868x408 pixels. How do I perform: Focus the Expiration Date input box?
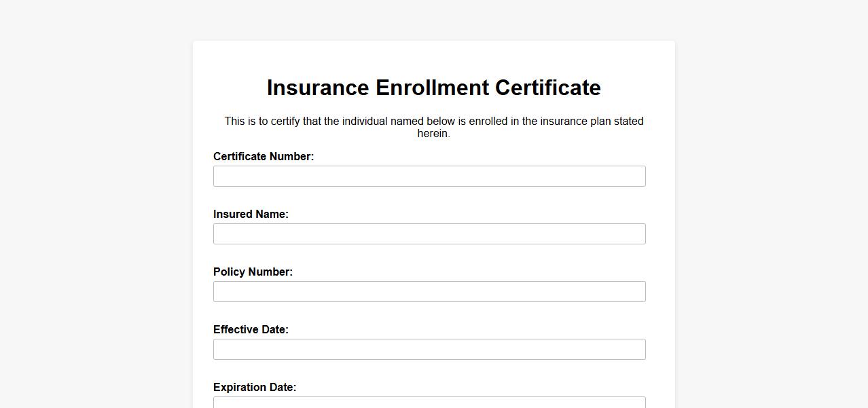[429, 403]
